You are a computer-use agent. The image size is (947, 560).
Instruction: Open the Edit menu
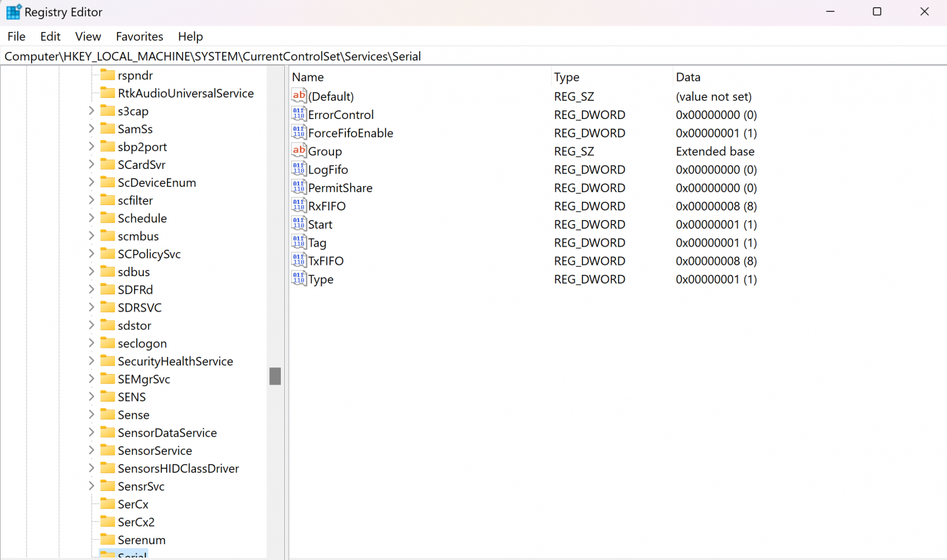coord(50,36)
